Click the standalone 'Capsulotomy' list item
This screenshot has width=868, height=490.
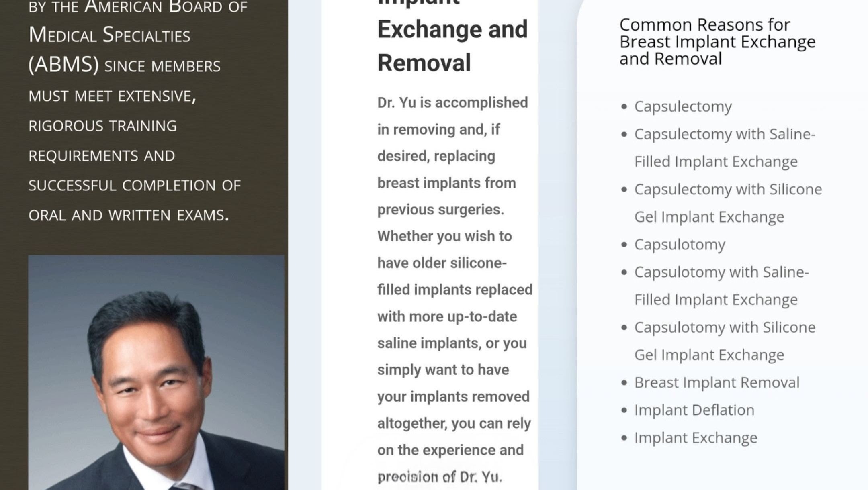coord(680,245)
